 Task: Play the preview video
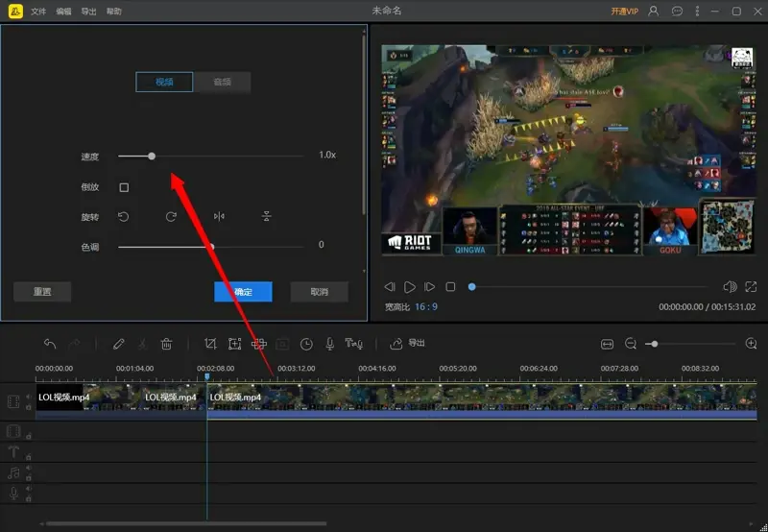pos(410,286)
